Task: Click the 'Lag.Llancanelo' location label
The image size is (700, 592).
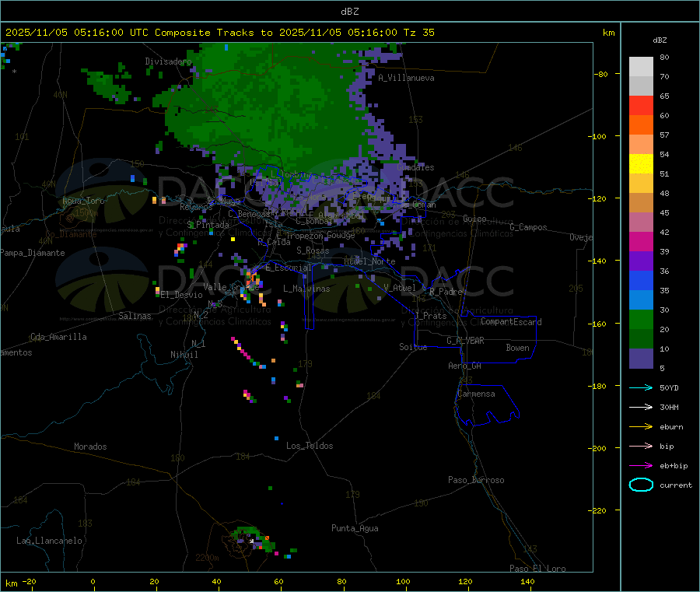Action: click(x=50, y=541)
